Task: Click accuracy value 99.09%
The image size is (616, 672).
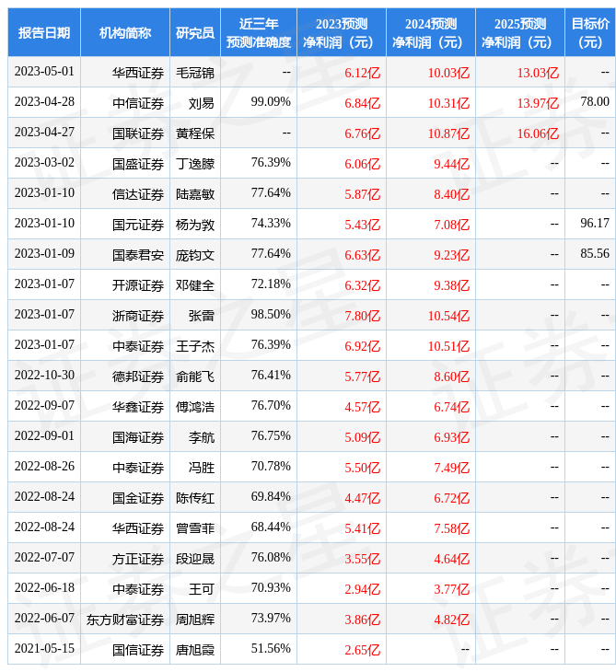Action: (271, 102)
